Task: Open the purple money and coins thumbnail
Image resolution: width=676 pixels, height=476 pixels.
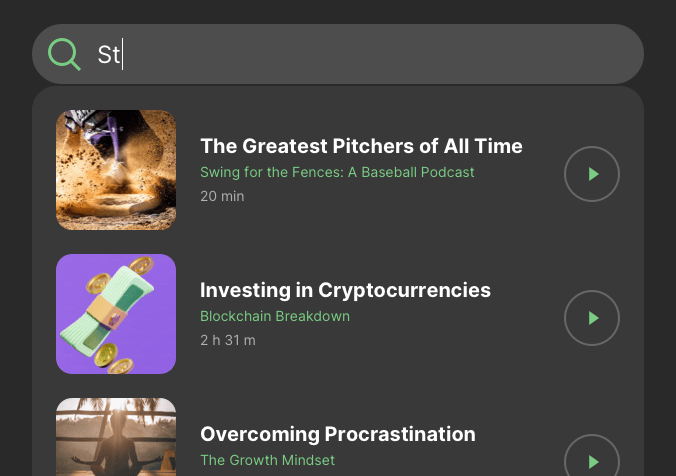Action: click(x=116, y=314)
